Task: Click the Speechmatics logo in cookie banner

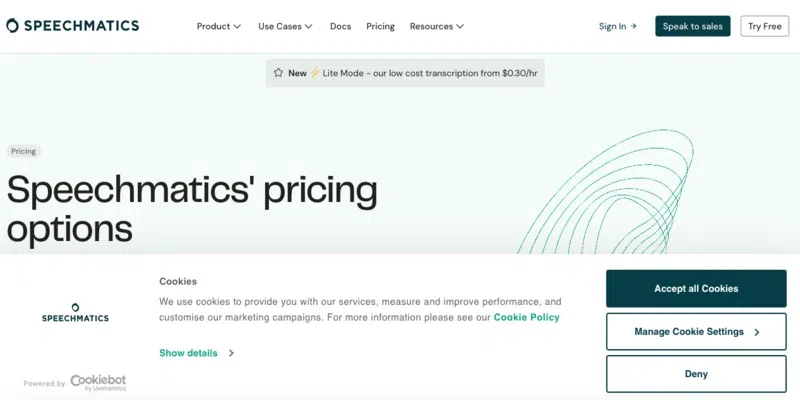Action: point(75,313)
